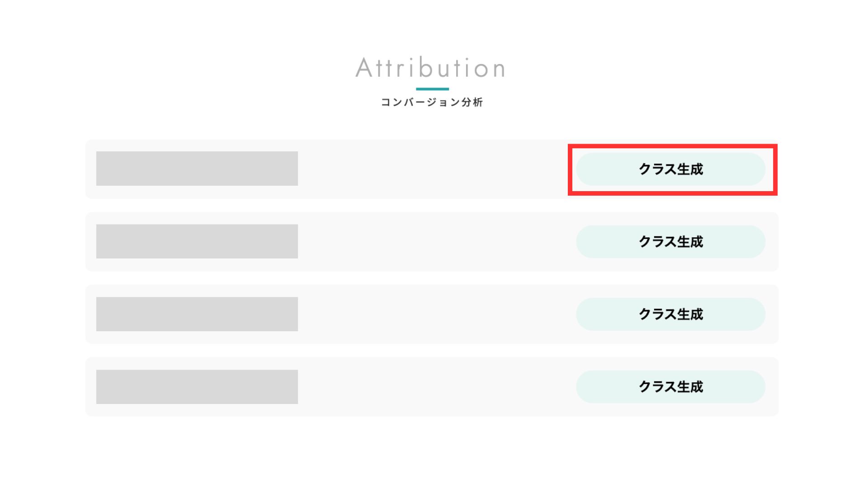Click the teal underline beneath Attribution
868x488 pixels.
pyautogui.click(x=432, y=89)
